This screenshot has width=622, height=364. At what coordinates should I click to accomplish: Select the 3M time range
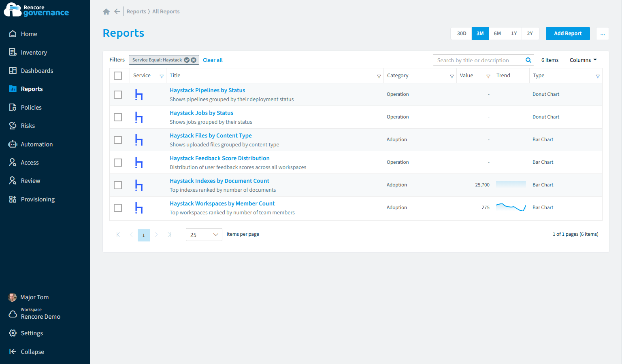click(x=480, y=34)
